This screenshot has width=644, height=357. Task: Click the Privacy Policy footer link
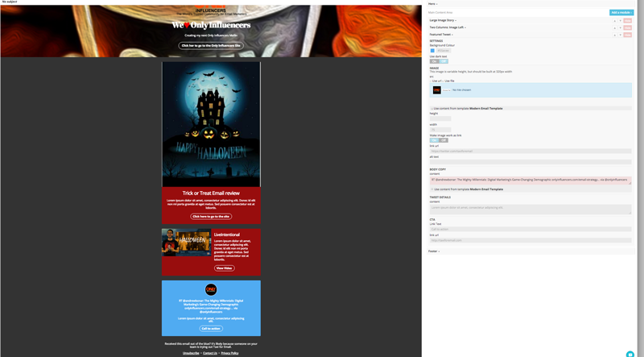click(x=229, y=353)
